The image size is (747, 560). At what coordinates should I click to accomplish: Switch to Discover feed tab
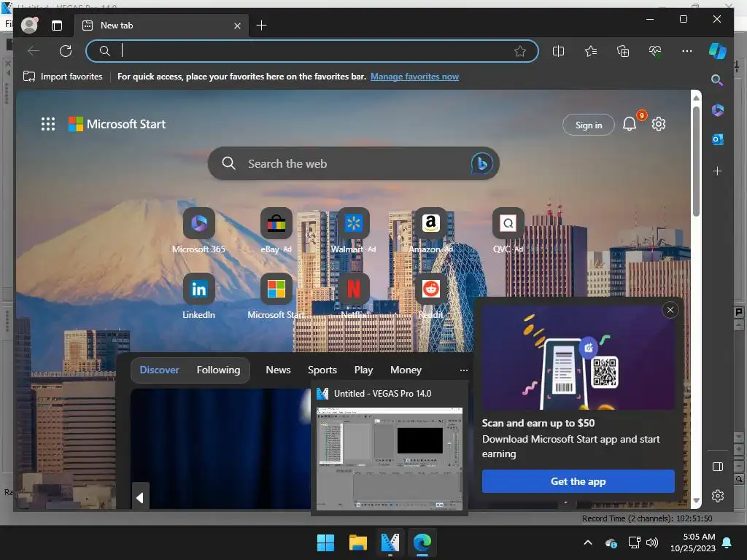click(159, 370)
